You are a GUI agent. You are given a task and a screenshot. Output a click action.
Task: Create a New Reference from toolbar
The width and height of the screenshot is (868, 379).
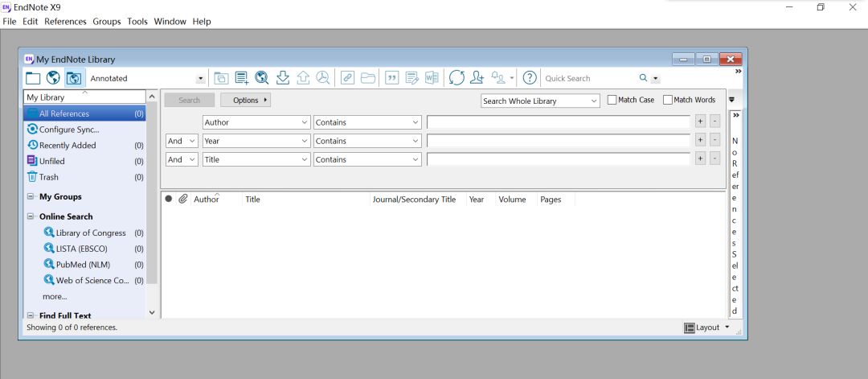coord(241,78)
